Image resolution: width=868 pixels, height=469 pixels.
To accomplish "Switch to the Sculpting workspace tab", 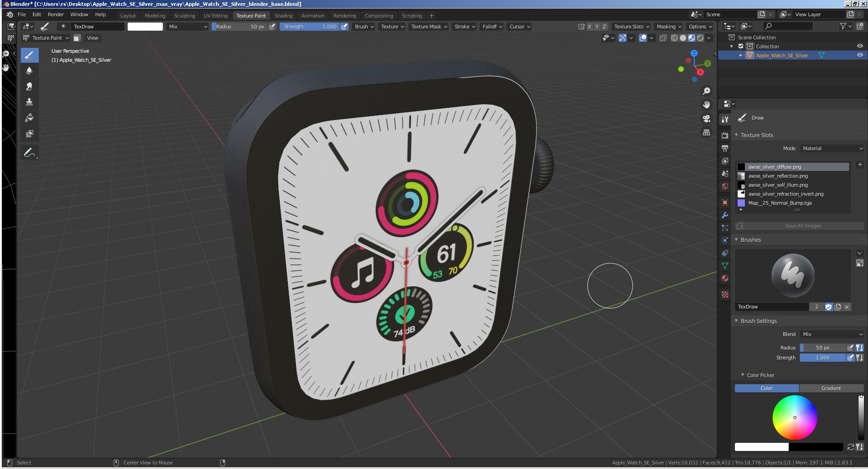I will (x=185, y=15).
